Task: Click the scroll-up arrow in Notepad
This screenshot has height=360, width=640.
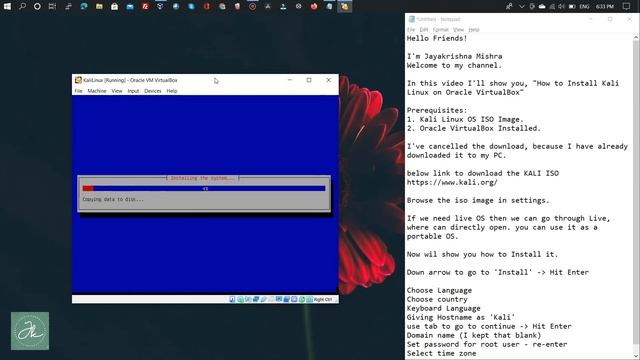Action: [x=636, y=38]
